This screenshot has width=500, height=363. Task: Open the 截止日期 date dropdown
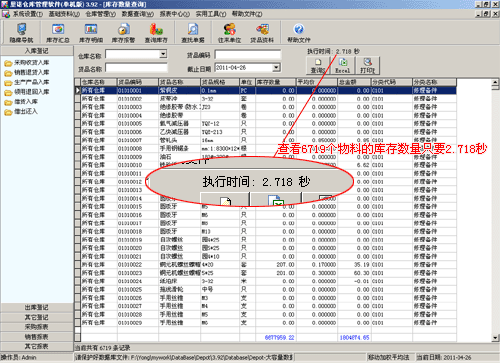point(276,68)
